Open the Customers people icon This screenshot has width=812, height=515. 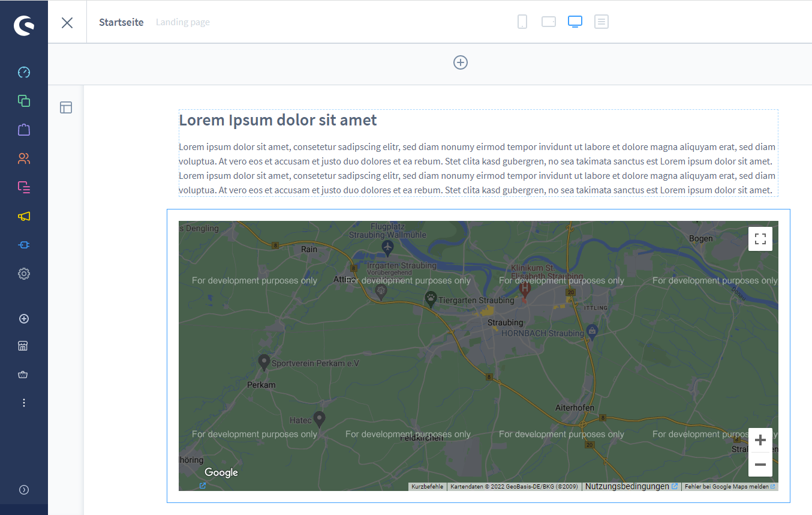pos(24,158)
